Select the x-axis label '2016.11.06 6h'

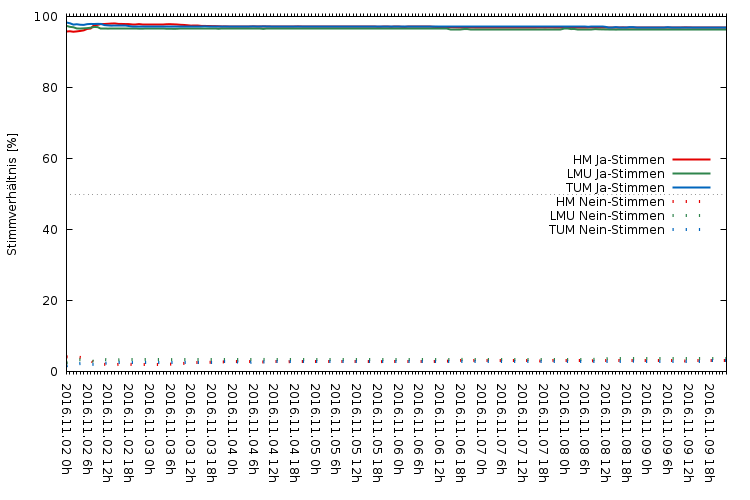(419, 429)
